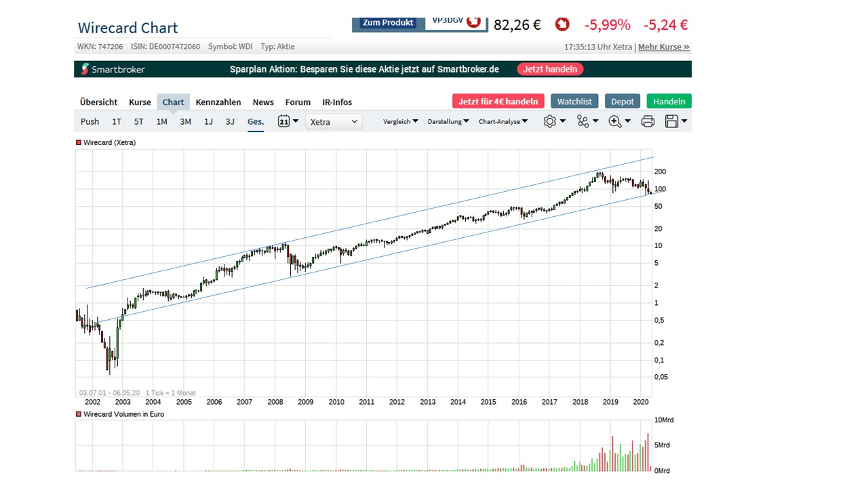Click the Symbol: WDI text

(x=231, y=47)
